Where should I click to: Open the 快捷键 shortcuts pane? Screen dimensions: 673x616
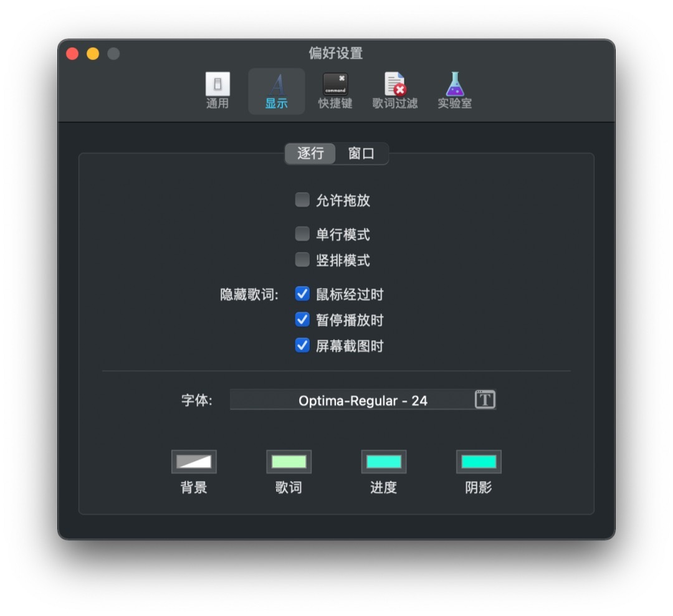pyautogui.click(x=335, y=91)
